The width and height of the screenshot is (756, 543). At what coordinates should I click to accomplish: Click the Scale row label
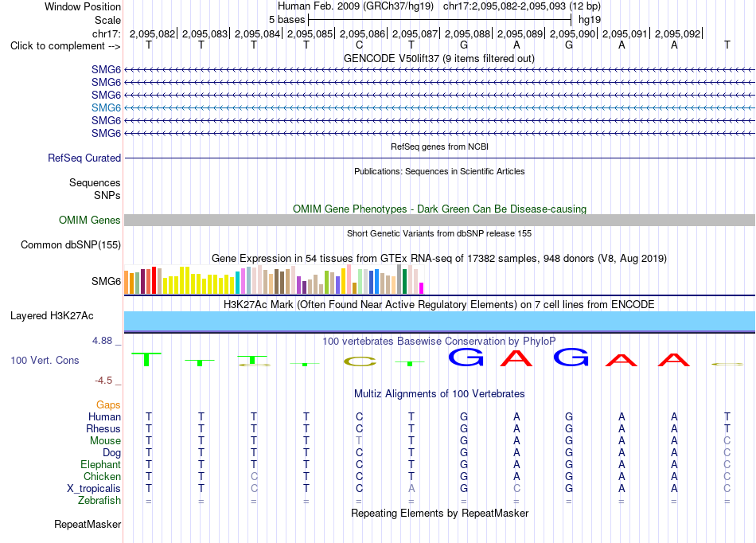107,20
